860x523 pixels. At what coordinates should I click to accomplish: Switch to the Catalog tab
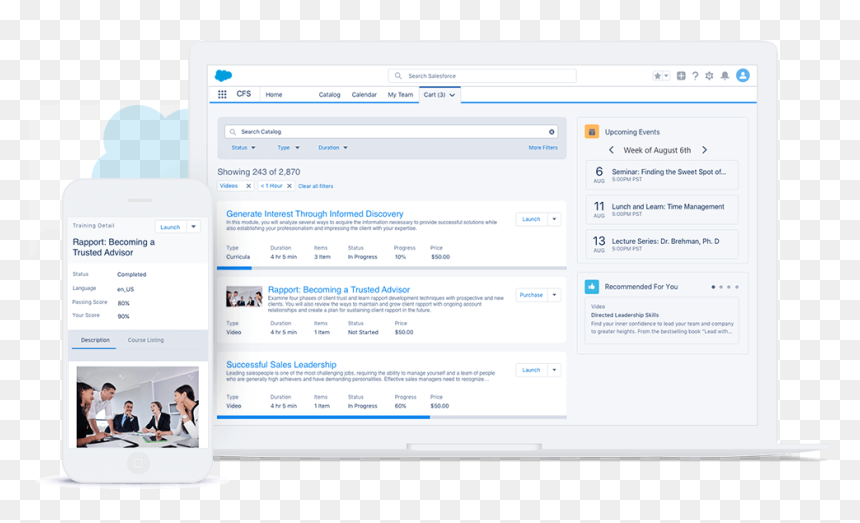tap(329, 95)
